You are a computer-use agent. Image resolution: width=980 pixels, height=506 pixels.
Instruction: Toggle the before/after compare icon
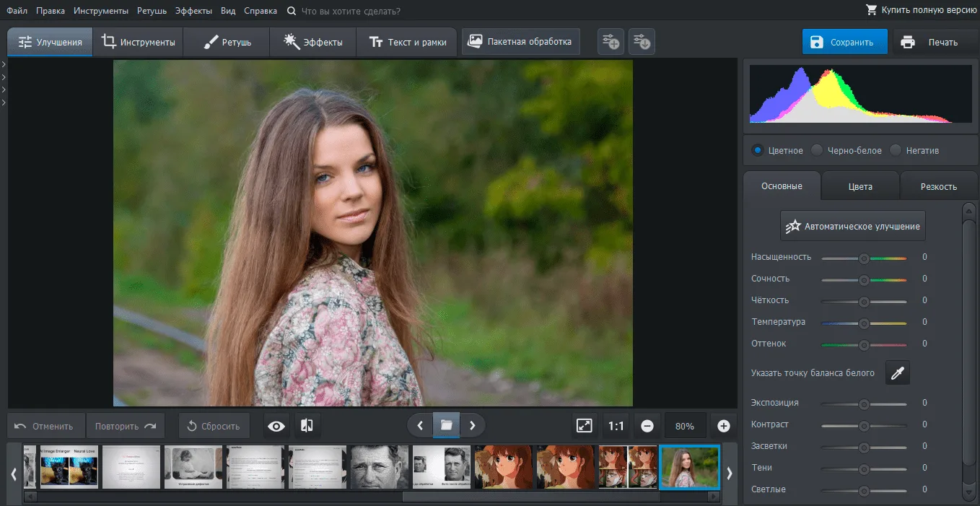(307, 426)
